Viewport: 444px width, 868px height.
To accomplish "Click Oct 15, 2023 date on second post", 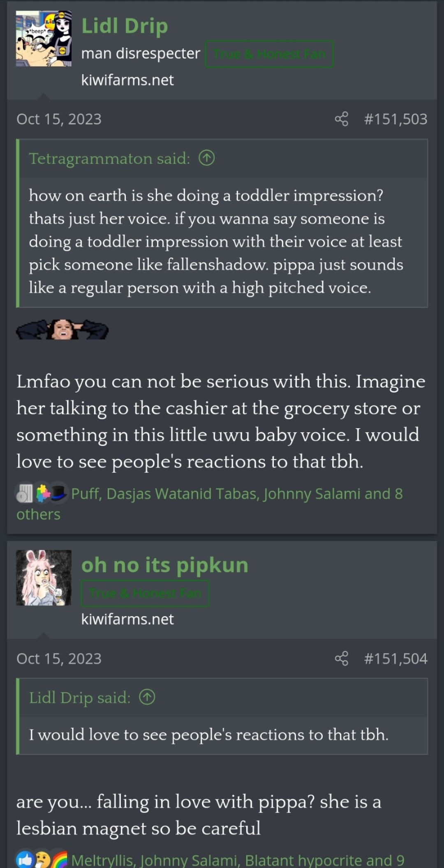I will point(59,659).
